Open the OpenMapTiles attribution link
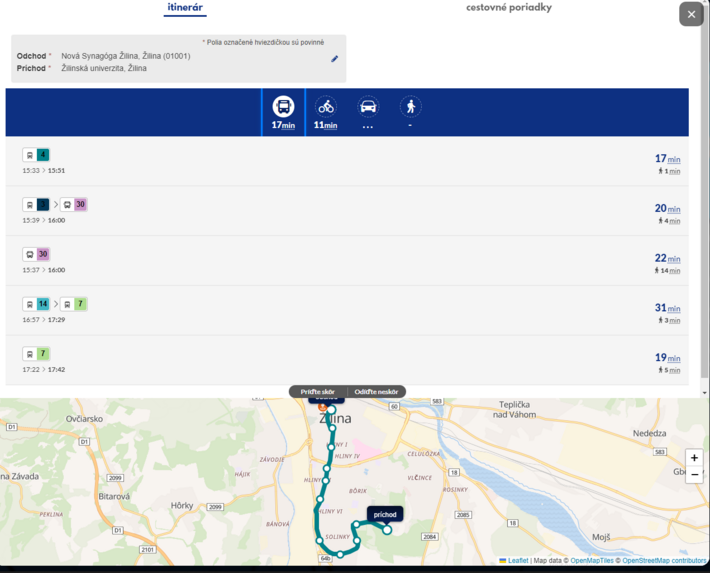This screenshot has width=710, height=573. pyautogui.click(x=592, y=561)
